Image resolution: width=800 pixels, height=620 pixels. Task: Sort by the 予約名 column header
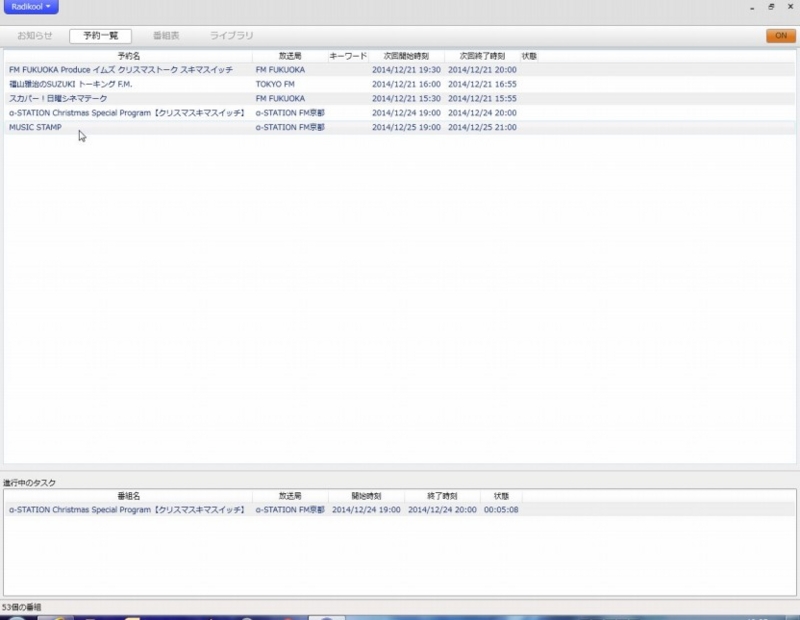coord(129,56)
